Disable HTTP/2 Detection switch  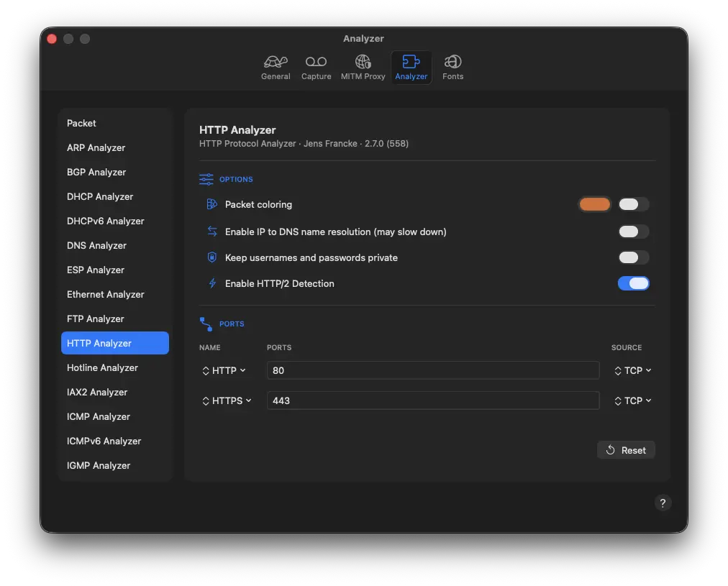[633, 283]
